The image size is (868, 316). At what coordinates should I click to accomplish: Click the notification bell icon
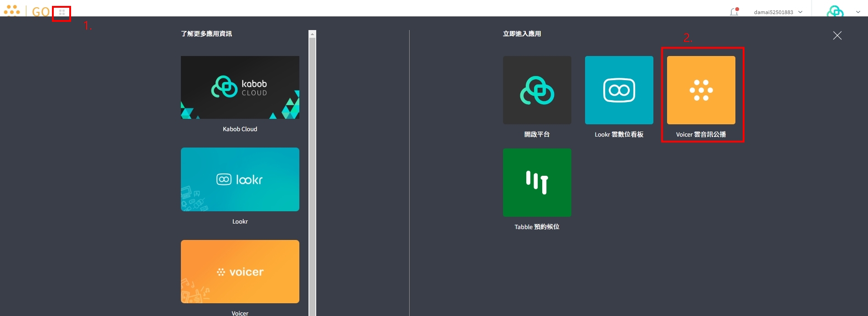tap(734, 12)
